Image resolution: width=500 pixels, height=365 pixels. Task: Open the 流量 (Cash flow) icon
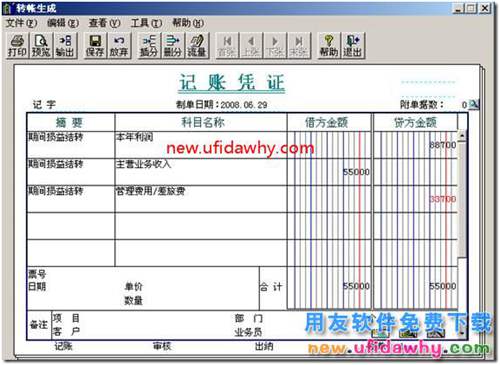[197, 46]
